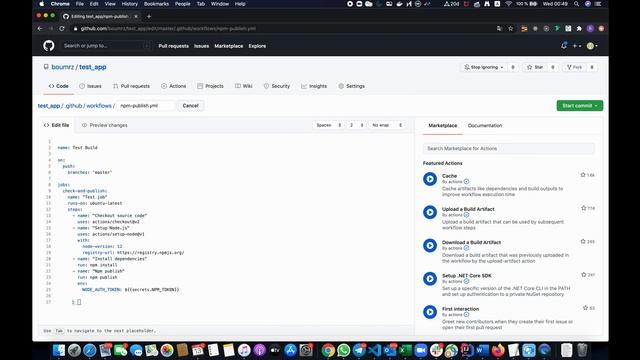
Task: Click the Setup .NET Core SDK icon
Action: pos(430,279)
